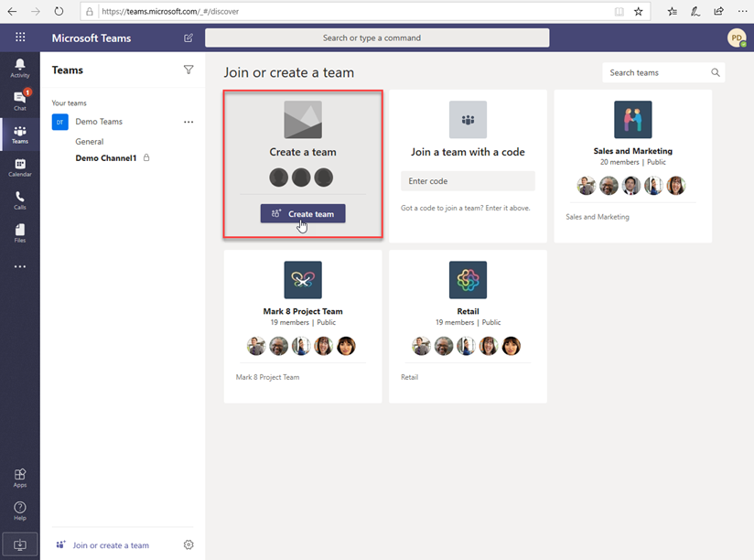Open the Mark 8 Project Team card
754x560 pixels.
tap(303, 327)
